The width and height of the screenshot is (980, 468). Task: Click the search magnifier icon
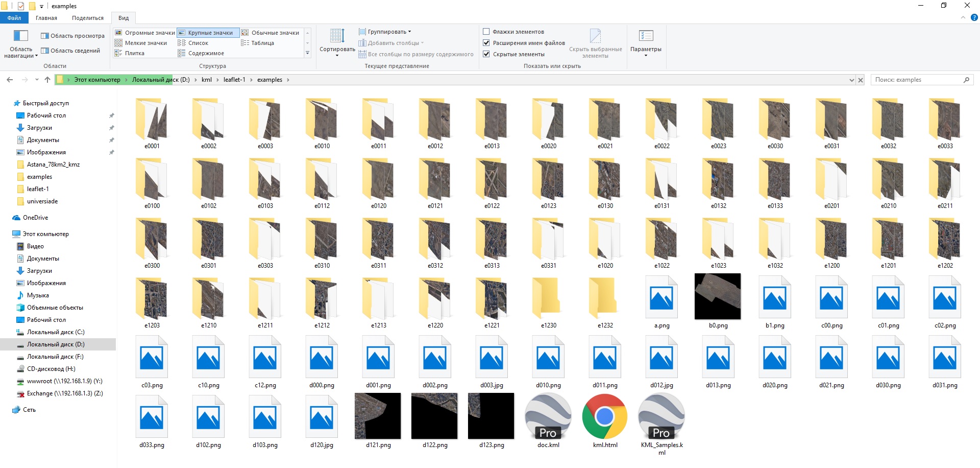966,80
